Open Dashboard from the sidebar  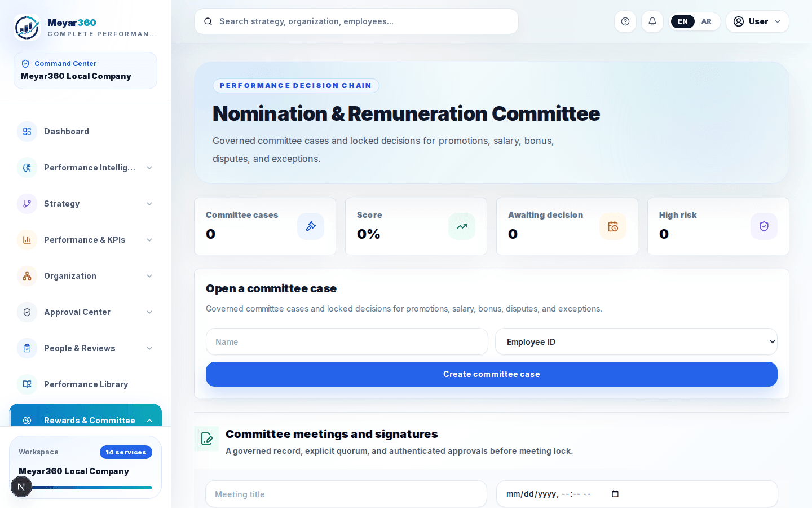pos(86,132)
